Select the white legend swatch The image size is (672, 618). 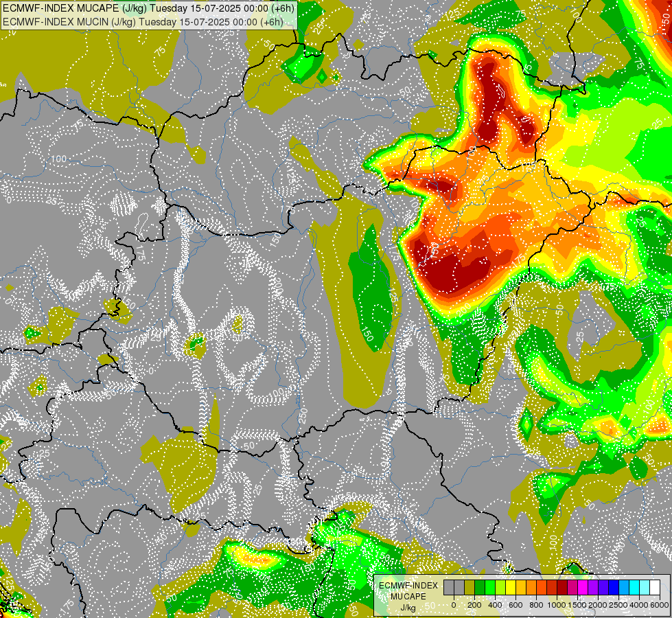pos(656,588)
